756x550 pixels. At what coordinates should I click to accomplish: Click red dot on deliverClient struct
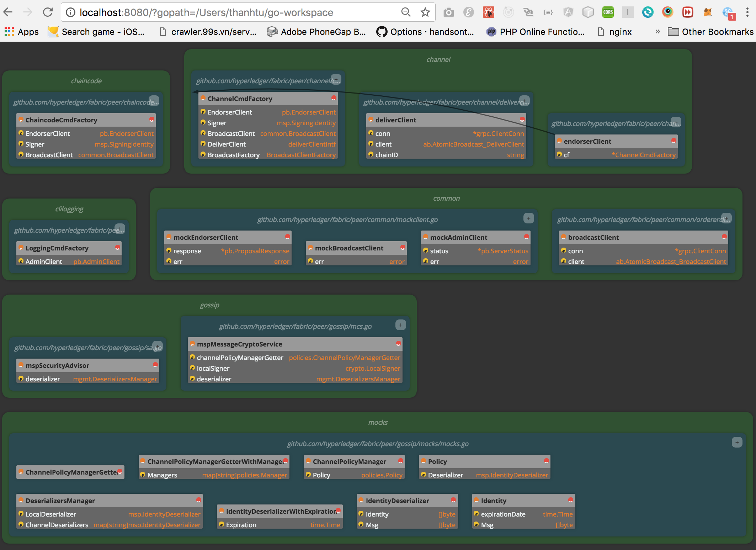(x=522, y=120)
